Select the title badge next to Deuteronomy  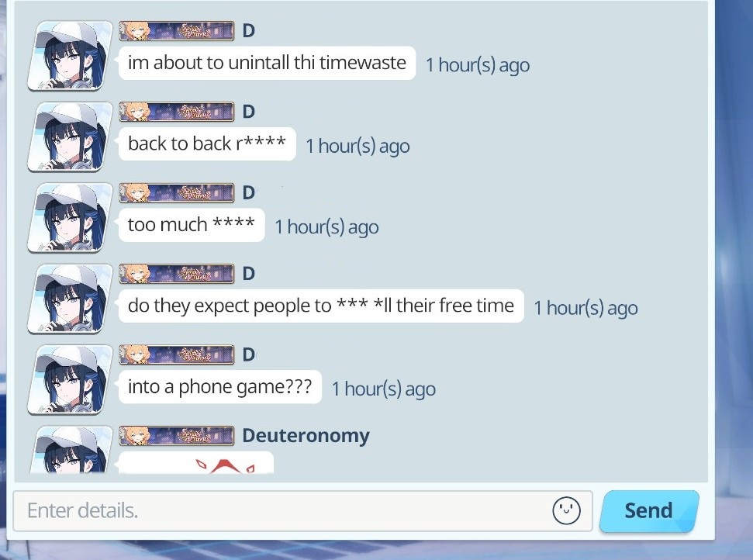coord(176,436)
